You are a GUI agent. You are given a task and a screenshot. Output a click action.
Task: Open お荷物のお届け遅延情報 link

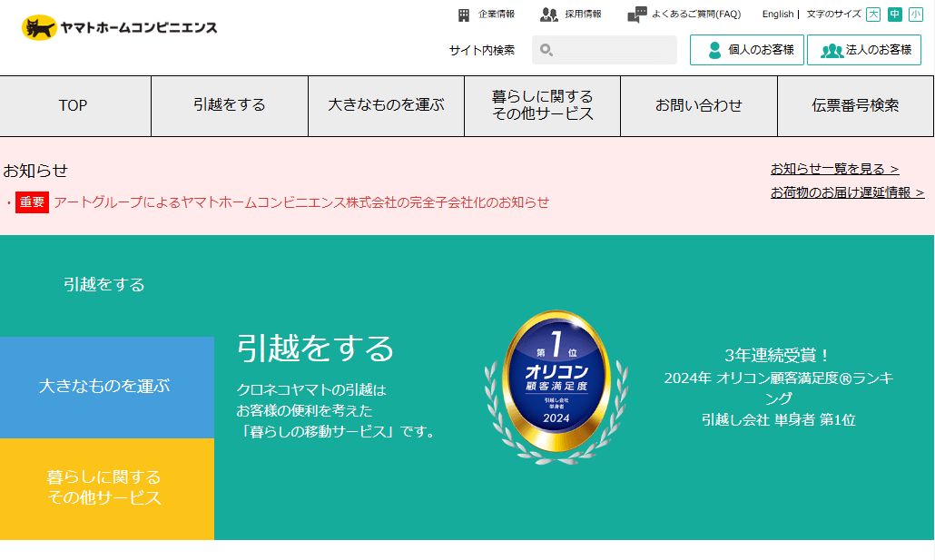[x=847, y=192]
